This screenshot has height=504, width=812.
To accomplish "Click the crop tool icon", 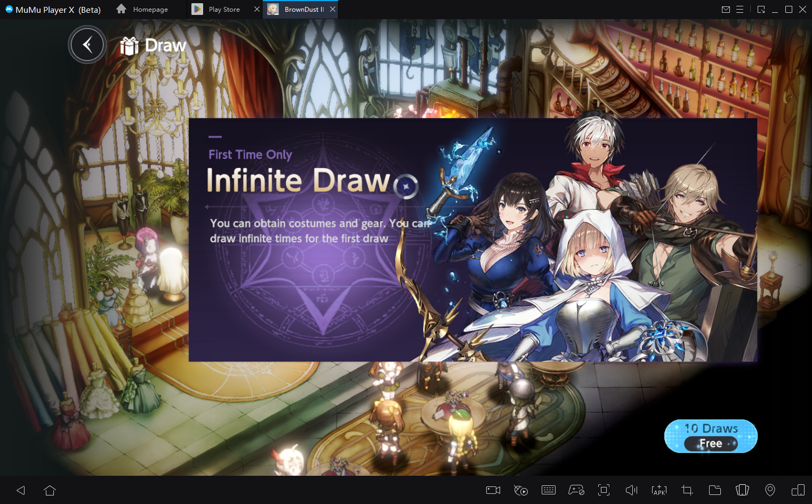I will (x=687, y=490).
